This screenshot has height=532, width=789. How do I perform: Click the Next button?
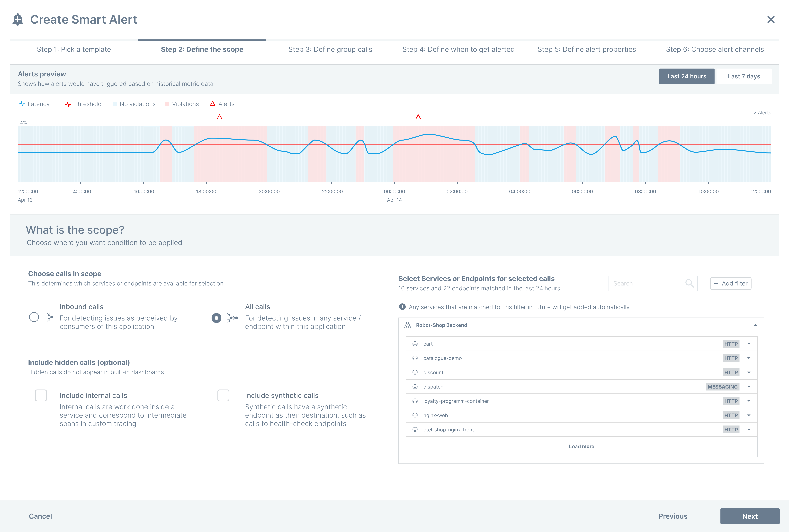tap(750, 516)
